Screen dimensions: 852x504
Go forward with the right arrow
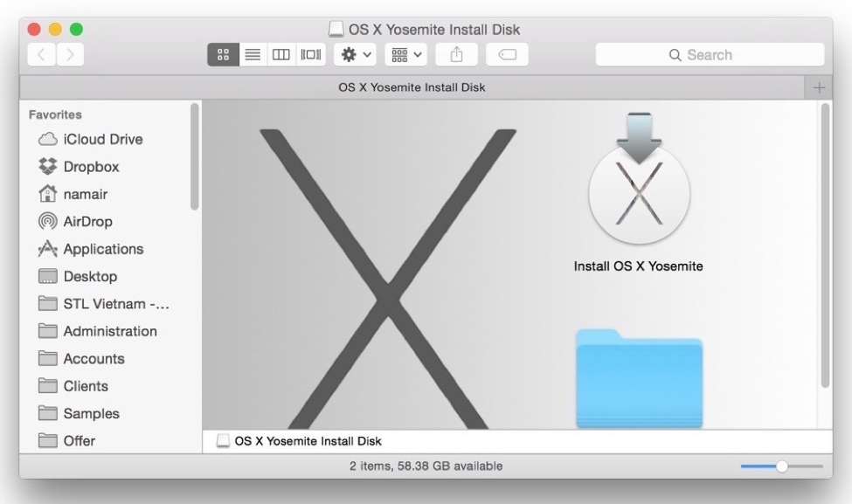point(70,54)
